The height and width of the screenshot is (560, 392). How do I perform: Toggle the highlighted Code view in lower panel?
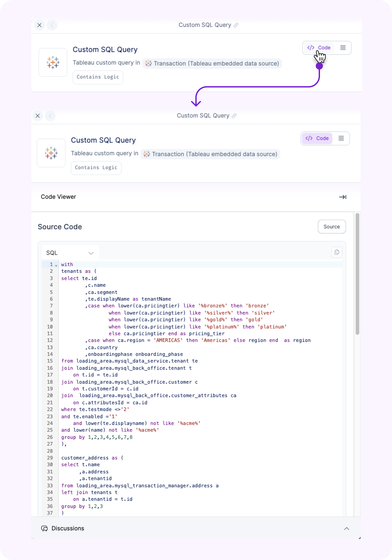click(317, 138)
